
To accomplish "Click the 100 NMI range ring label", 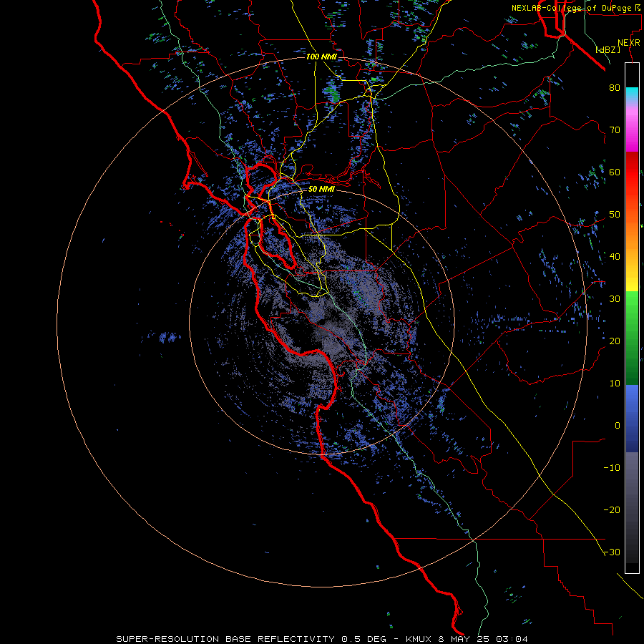I will click(x=321, y=57).
